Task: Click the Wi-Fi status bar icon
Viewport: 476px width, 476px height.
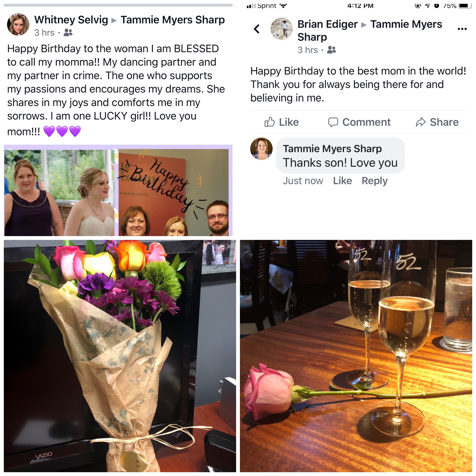Action: click(283, 6)
